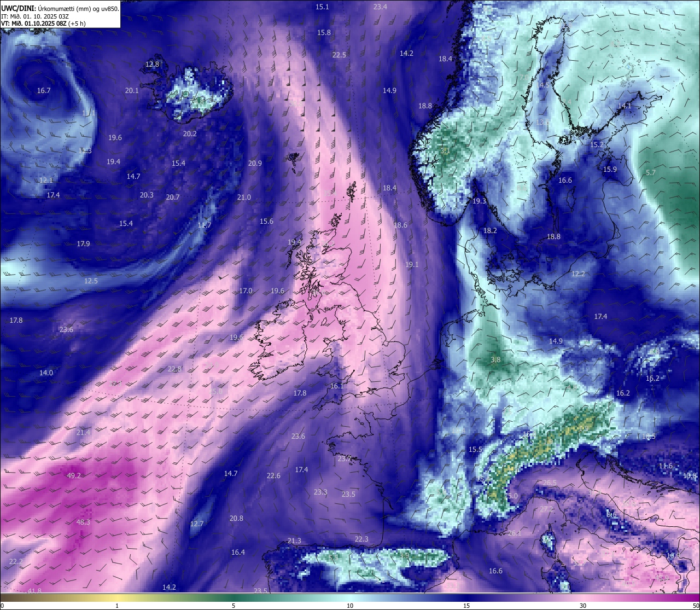Click the color scale label 10
Image resolution: width=700 pixels, height=610 pixels.
tap(350, 606)
